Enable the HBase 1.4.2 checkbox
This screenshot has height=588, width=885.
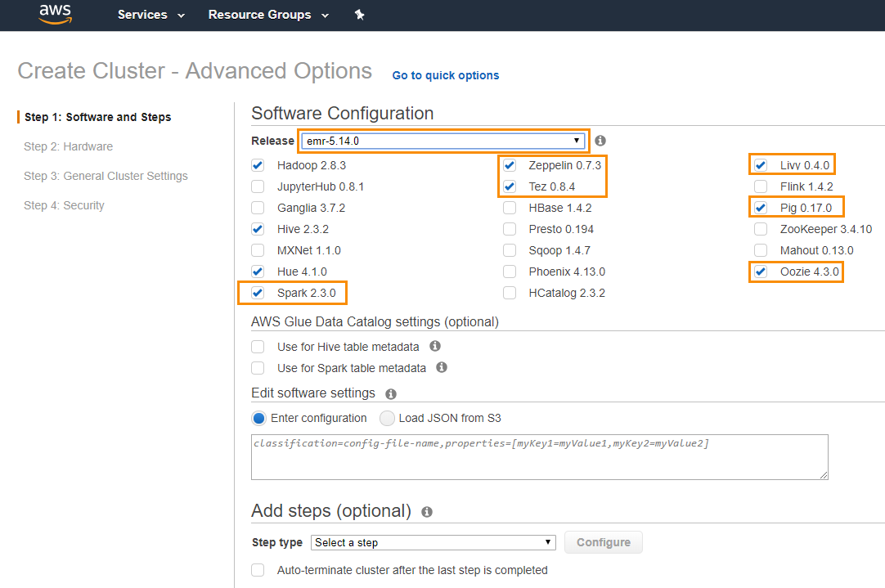510,208
